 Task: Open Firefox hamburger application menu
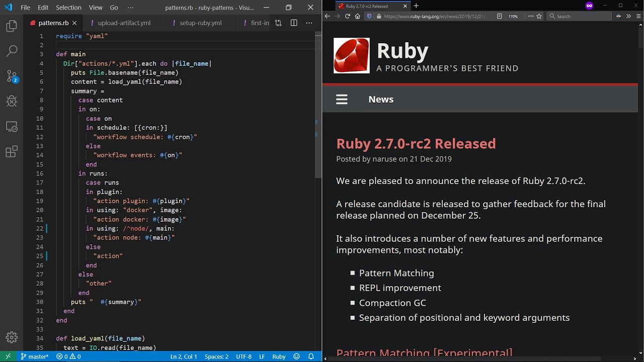tap(638, 16)
